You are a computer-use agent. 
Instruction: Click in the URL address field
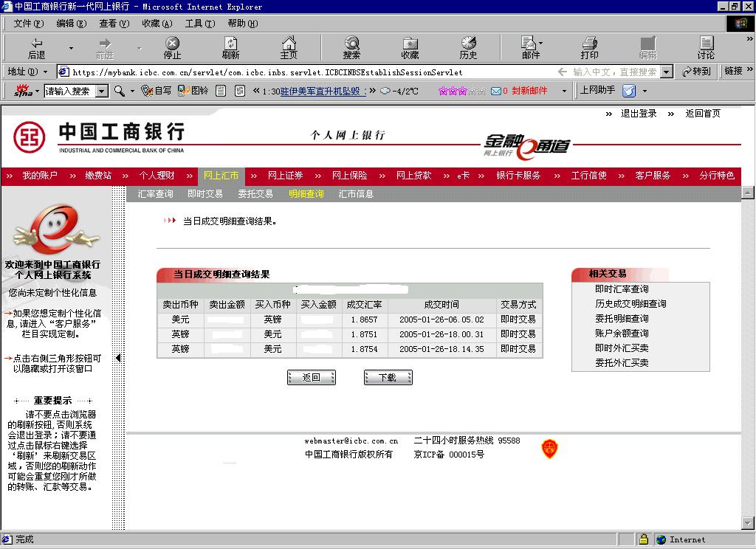[x=365, y=72]
